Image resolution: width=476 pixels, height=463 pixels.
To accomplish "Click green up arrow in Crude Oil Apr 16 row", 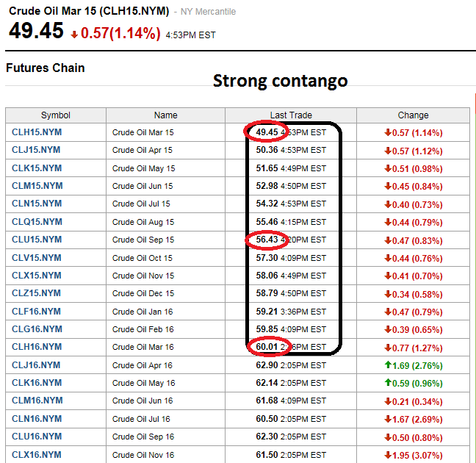I will click(388, 365).
